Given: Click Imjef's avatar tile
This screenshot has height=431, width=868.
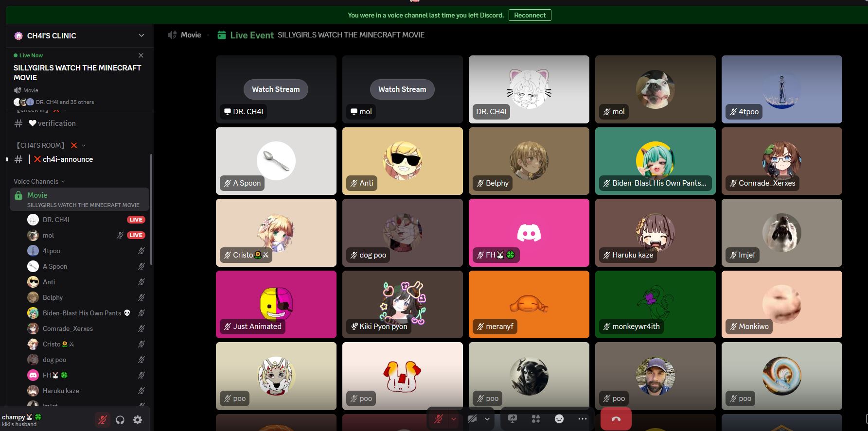Looking at the screenshot, I should point(782,233).
